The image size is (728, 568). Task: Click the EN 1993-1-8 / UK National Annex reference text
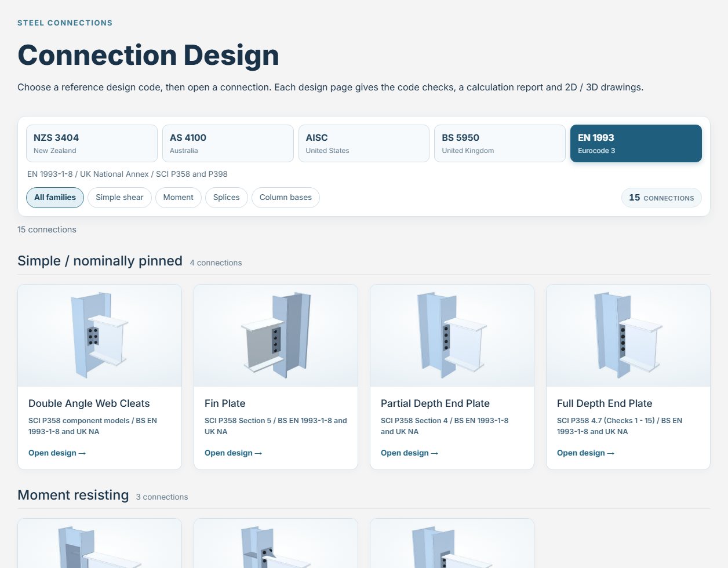pyautogui.click(x=128, y=174)
